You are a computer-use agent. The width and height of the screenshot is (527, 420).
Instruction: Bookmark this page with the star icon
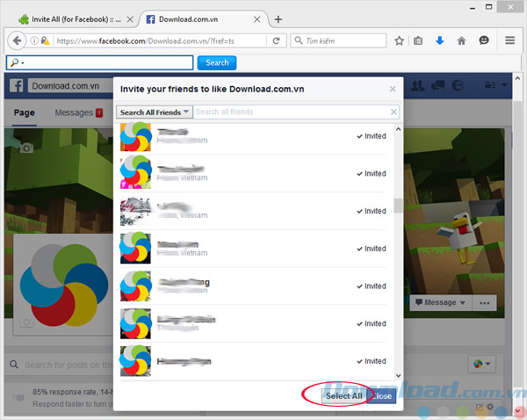tap(399, 41)
